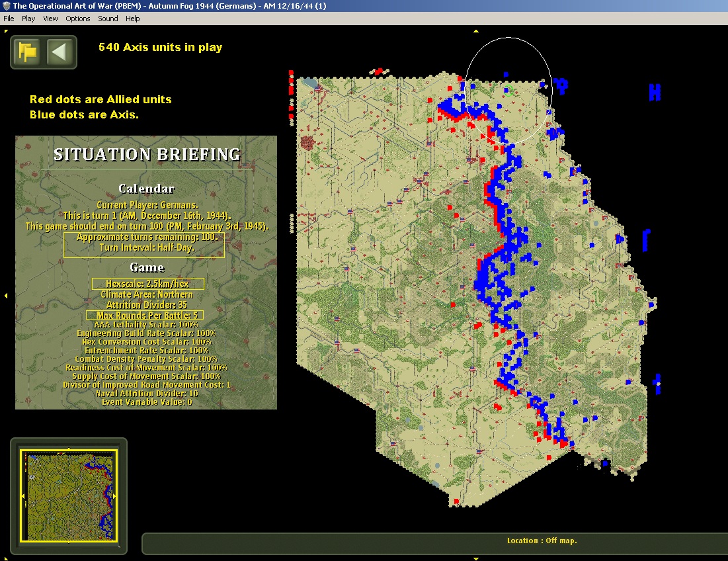Click 'Attrition Divider: 35' line
Screen dimensions: 728x561
pos(147,305)
